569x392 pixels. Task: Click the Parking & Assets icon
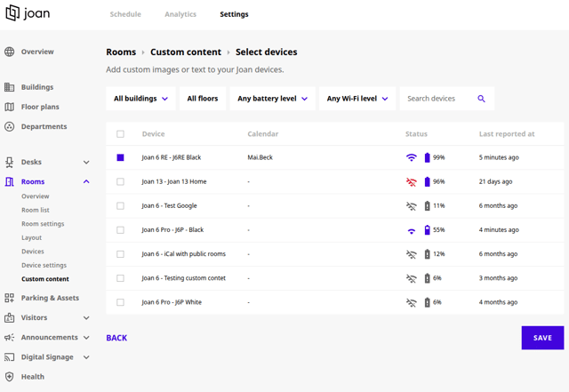pos(10,298)
